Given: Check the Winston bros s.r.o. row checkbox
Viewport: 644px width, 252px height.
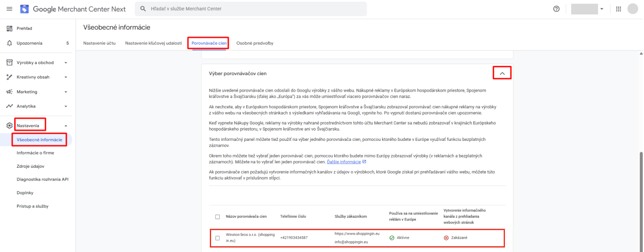Looking at the screenshot, I should (x=218, y=238).
